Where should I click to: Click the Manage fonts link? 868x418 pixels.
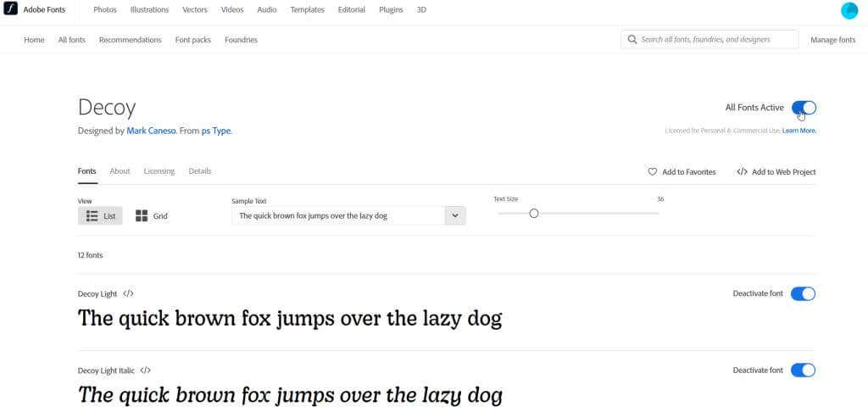click(832, 40)
